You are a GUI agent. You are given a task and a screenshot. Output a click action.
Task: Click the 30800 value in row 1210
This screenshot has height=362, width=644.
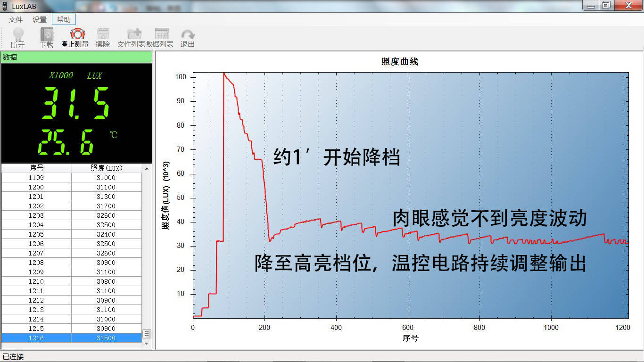coord(106,281)
